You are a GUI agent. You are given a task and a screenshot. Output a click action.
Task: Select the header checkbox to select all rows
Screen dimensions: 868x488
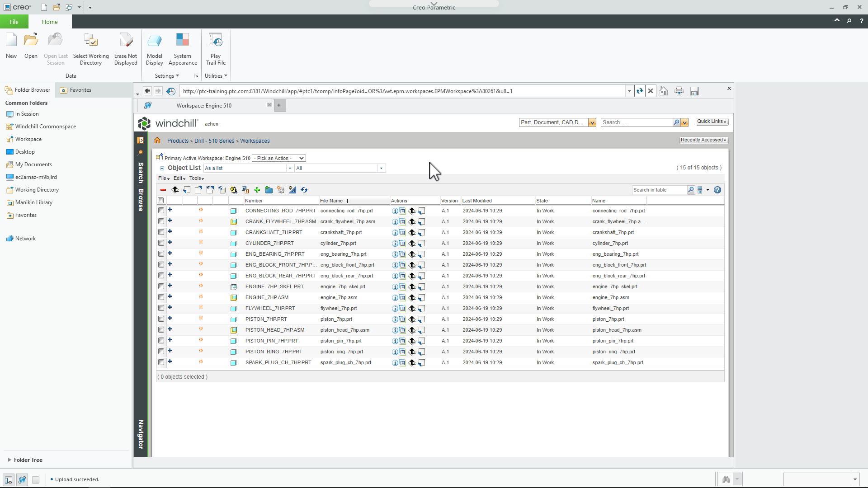pyautogui.click(x=161, y=201)
